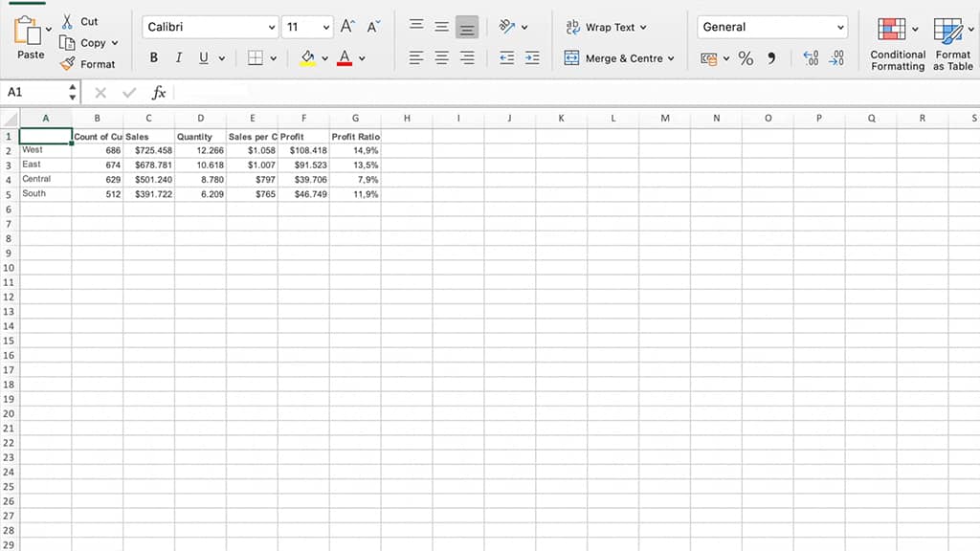
Task: Click the Percent Style icon
Action: tap(745, 58)
